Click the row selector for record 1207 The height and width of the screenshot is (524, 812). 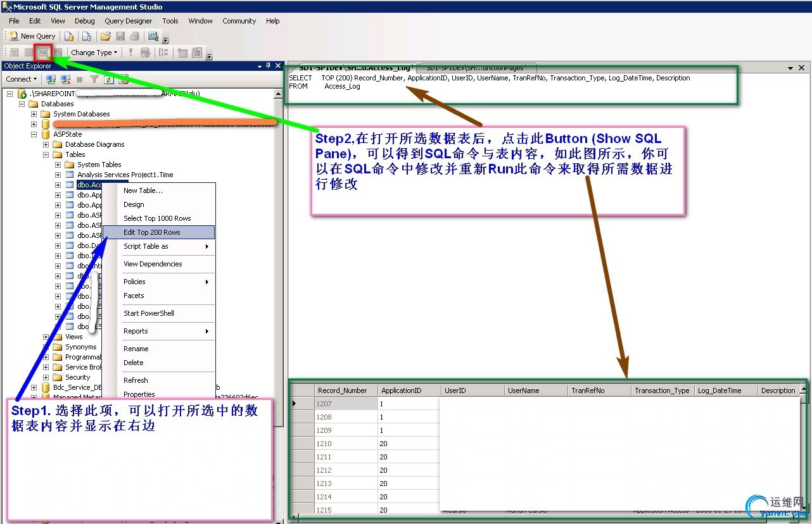coord(302,404)
